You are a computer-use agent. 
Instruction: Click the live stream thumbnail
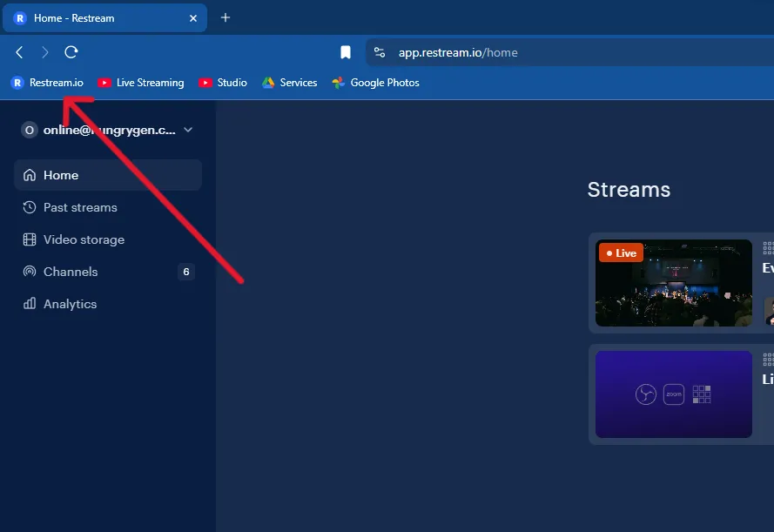pos(673,283)
